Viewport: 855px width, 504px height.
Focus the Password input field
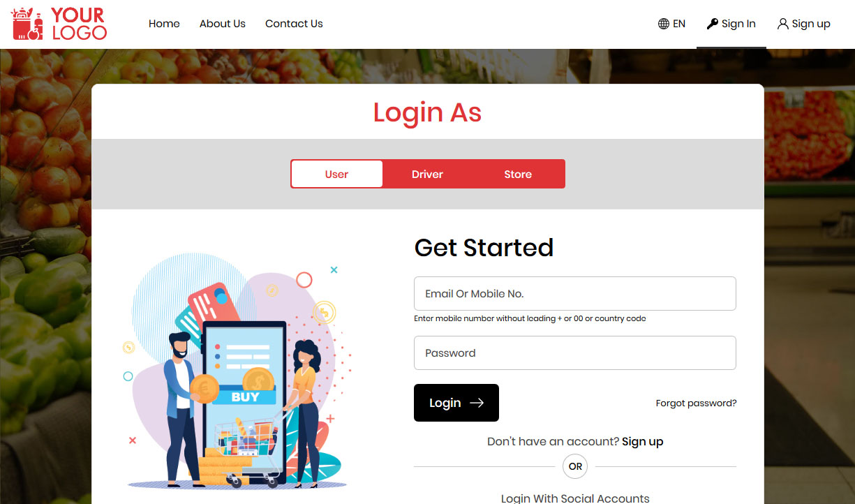pos(575,353)
